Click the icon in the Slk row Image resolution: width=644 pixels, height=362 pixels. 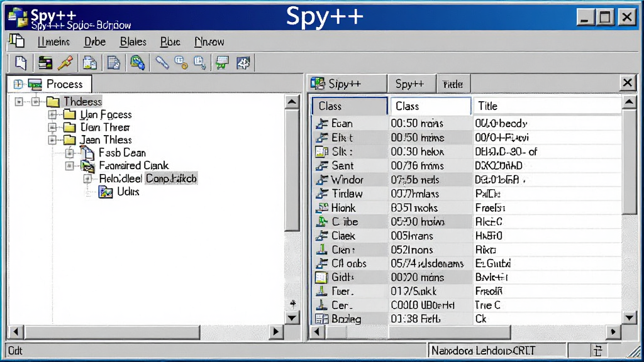[x=321, y=152]
